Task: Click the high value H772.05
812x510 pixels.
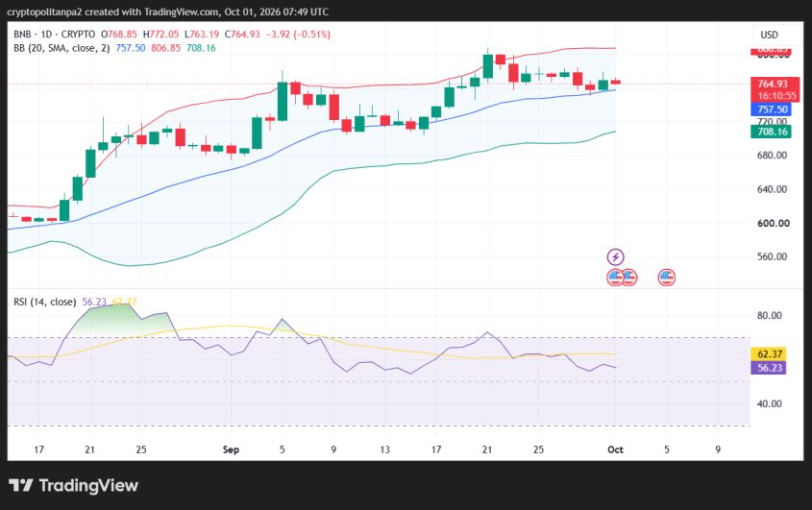Action: click(160, 35)
